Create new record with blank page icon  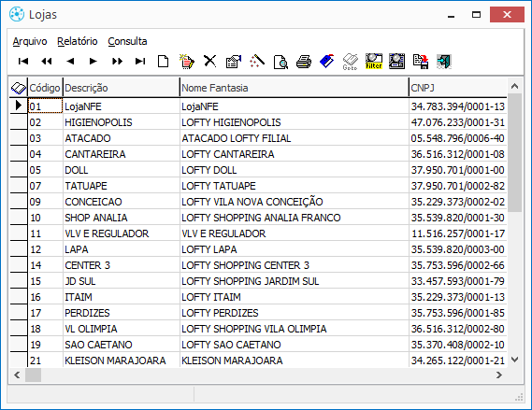click(164, 62)
